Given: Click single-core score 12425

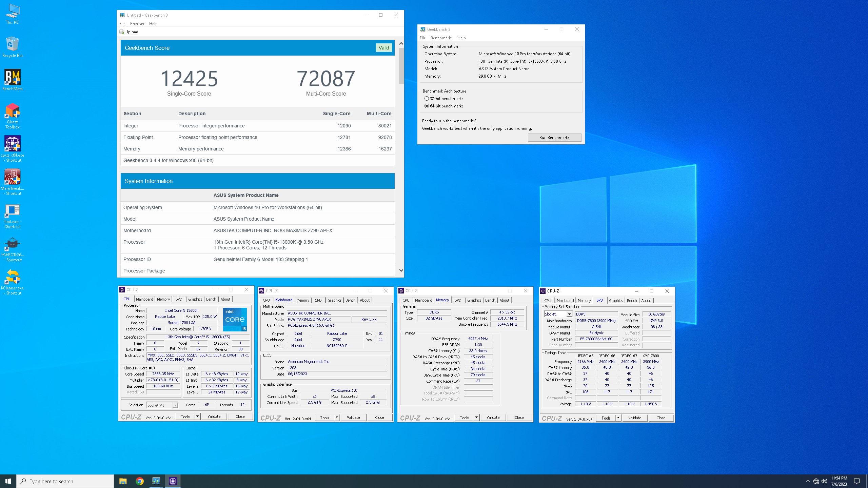Looking at the screenshot, I should 189,79.
